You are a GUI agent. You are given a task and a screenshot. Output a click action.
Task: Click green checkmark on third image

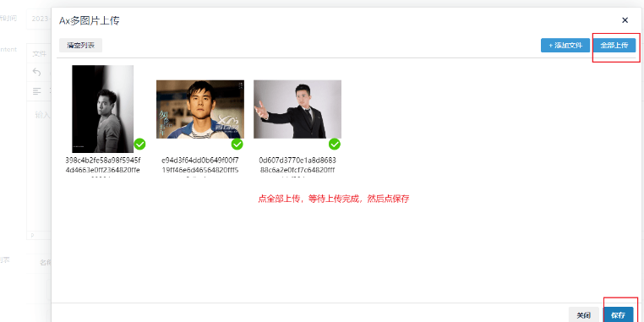[335, 145]
